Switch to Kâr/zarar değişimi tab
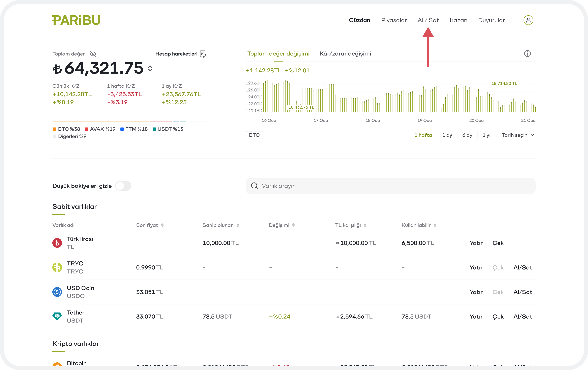The width and height of the screenshot is (588, 370). pyautogui.click(x=345, y=54)
